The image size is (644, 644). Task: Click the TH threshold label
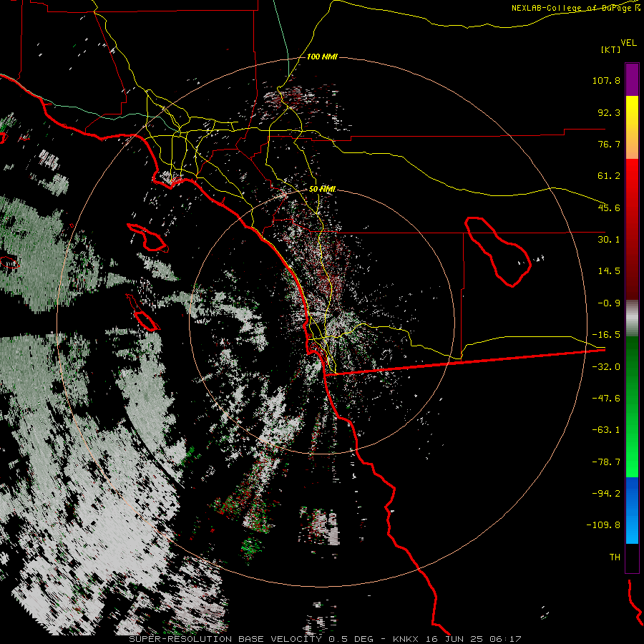pos(615,557)
